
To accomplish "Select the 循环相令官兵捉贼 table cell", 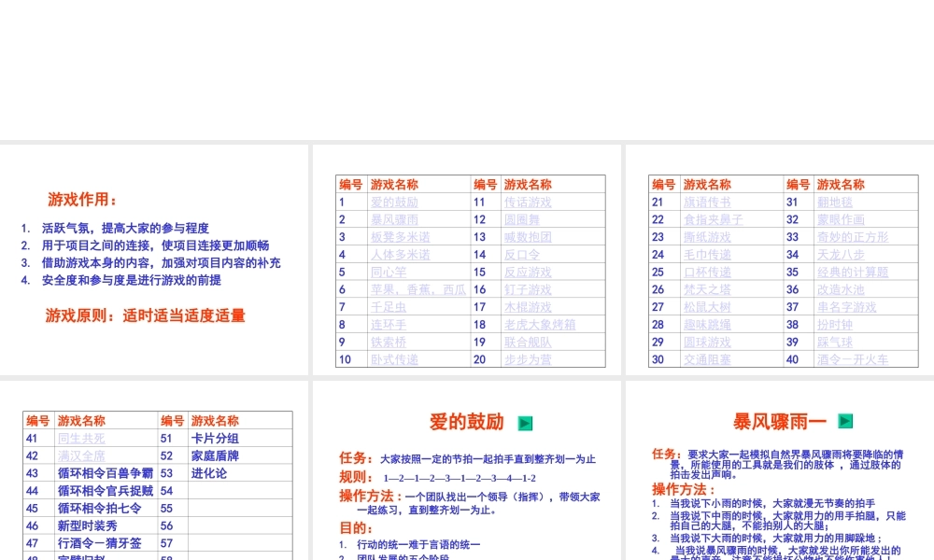I will coord(106,491).
